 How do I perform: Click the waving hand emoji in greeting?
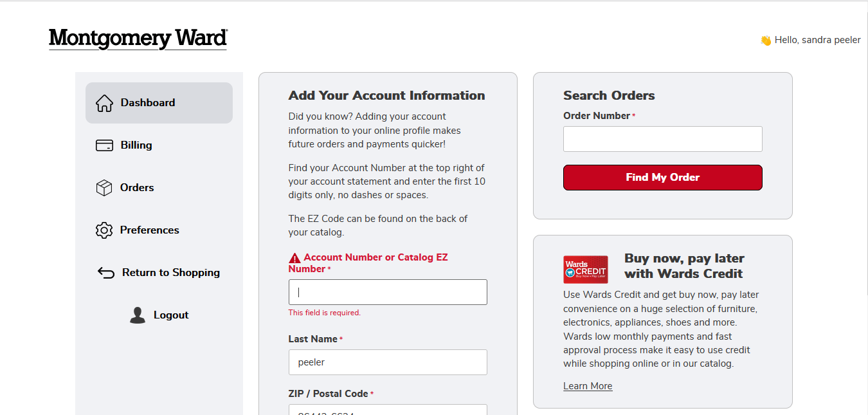[764, 40]
